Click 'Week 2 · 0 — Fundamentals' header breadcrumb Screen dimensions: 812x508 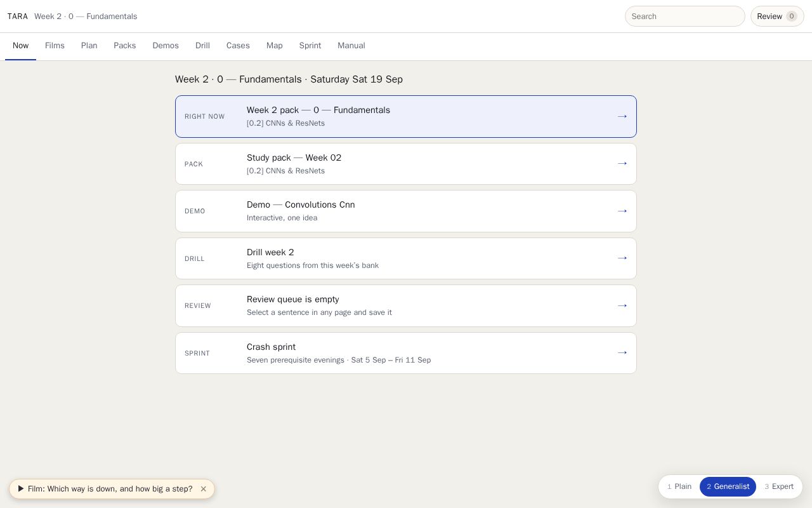click(x=86, y=17)
